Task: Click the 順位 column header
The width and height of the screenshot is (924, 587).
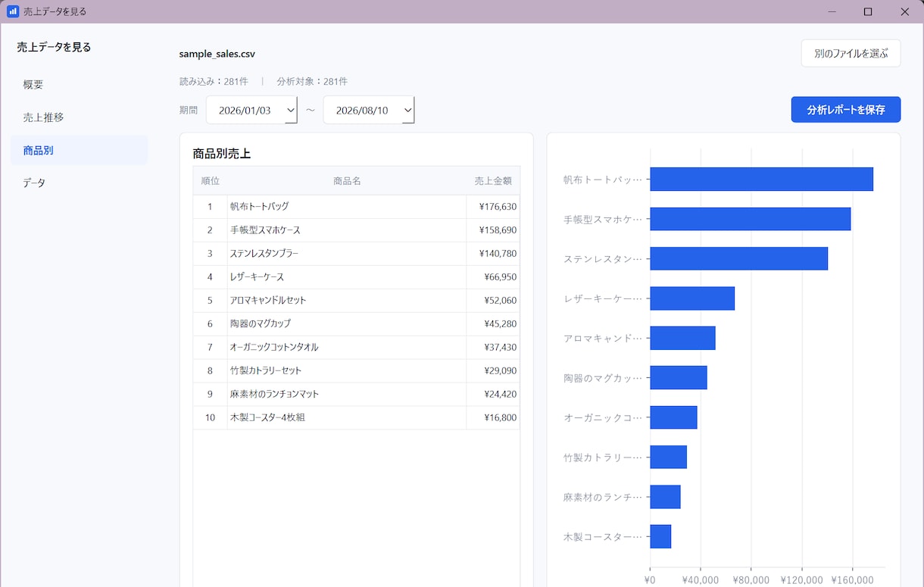Action: pos(211,181)
